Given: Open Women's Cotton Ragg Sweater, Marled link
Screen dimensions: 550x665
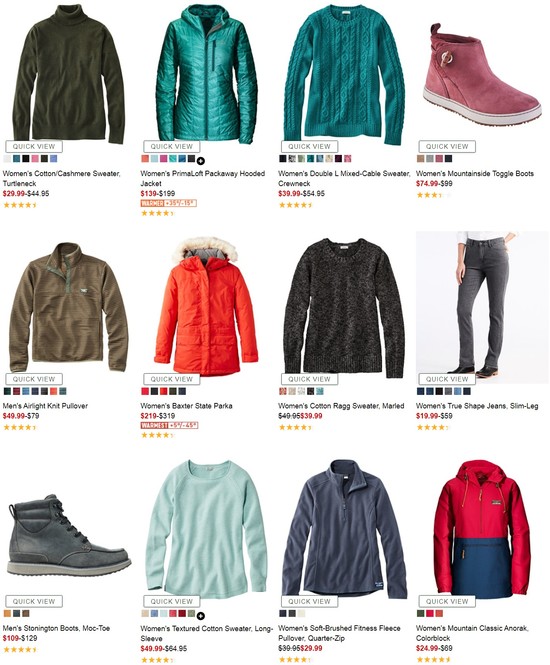Looking at the screenshot, I should coord(341,406).
